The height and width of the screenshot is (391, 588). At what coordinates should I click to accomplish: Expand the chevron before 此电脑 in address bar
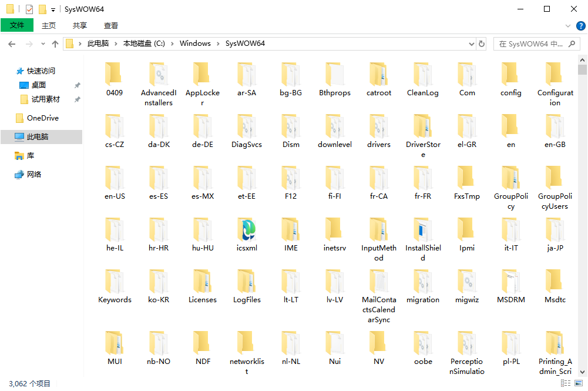point(80,44)
